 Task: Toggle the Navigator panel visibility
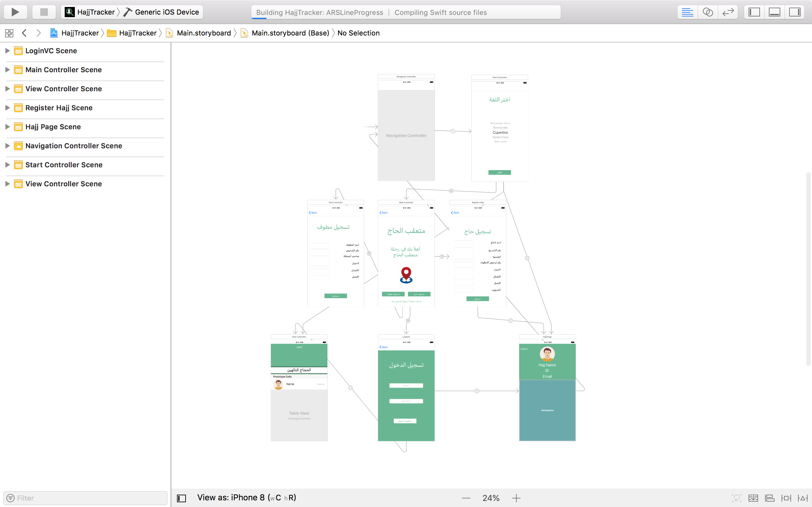pyautogui.click(x=754, y=12)
